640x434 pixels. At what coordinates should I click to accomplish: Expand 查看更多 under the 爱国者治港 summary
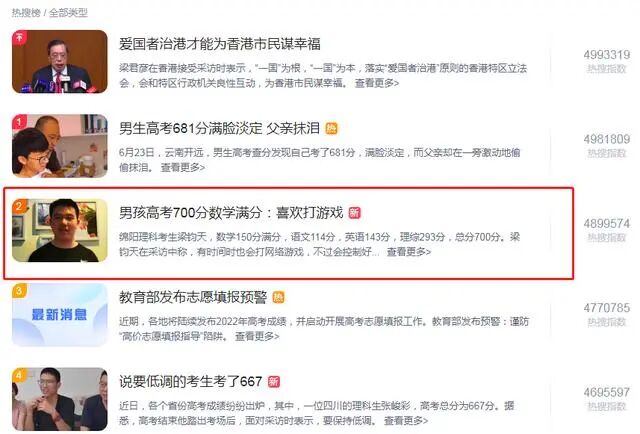pos(377,83)
